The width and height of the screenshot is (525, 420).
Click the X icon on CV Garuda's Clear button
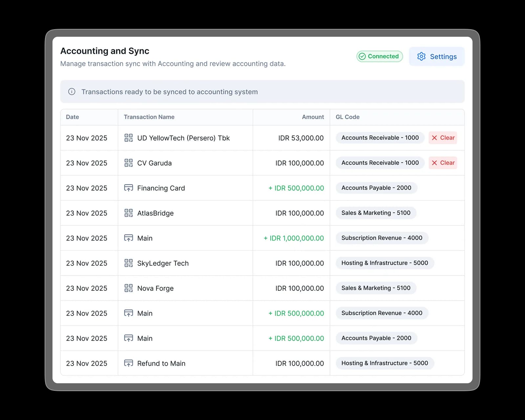434,163
